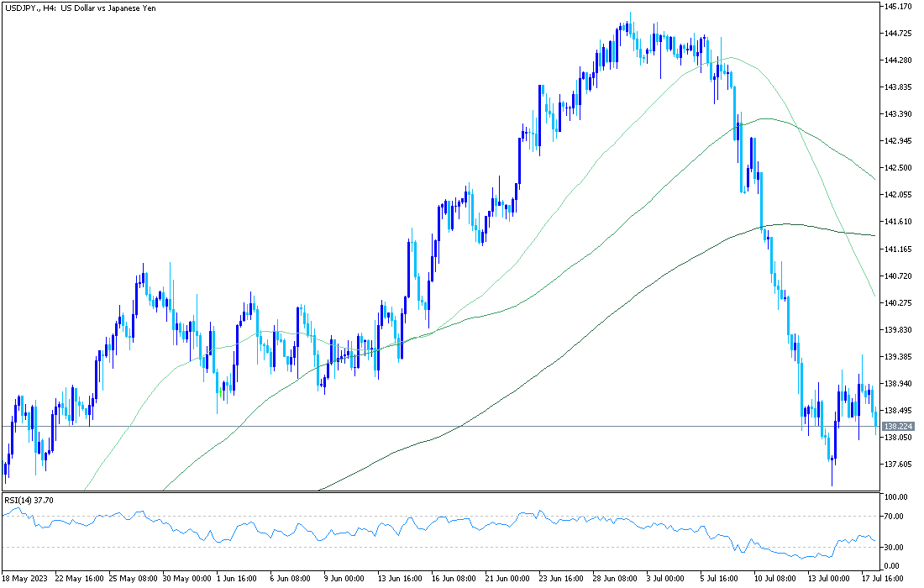Click the '30 May 00:00' time label
The height and width of the screenshot is (588, 924).
coord(186,579)
